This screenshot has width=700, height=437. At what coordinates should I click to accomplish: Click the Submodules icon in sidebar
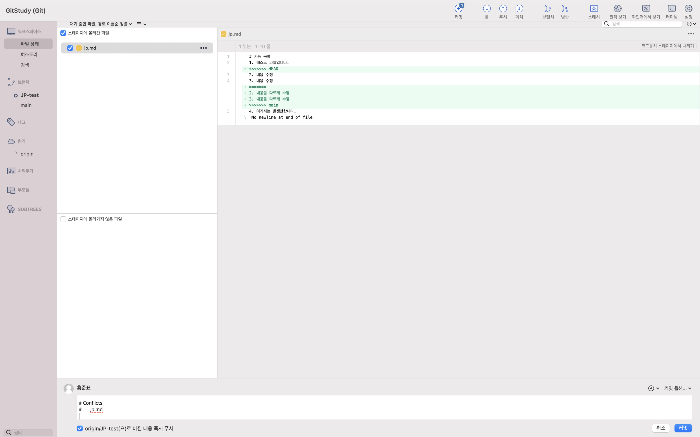pyautogui.click(x=11, y=190)
